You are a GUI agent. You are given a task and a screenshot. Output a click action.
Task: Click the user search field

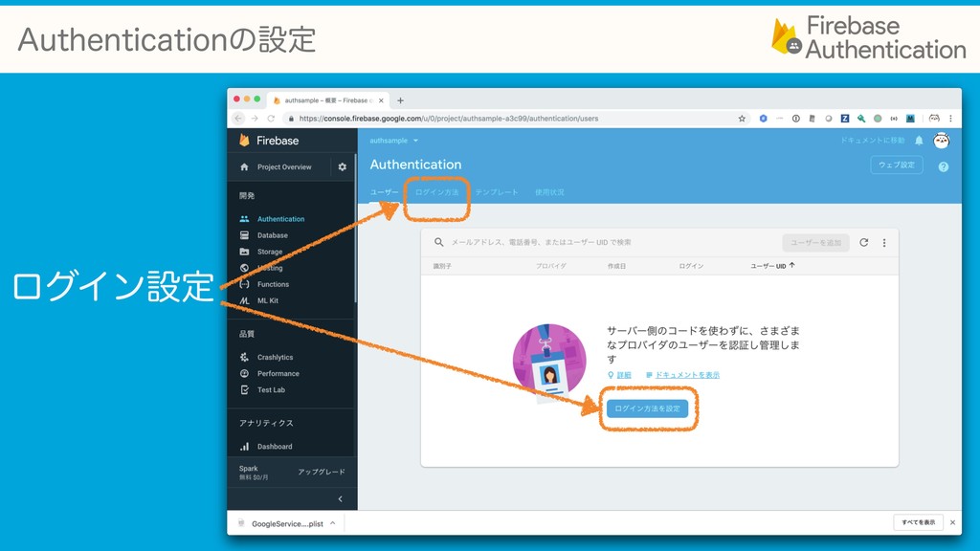pos(541,242)
